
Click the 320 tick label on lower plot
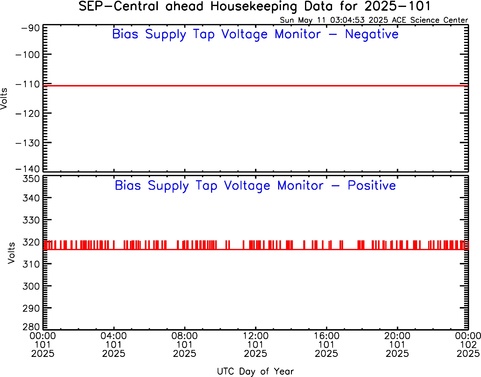click(32, 242)
